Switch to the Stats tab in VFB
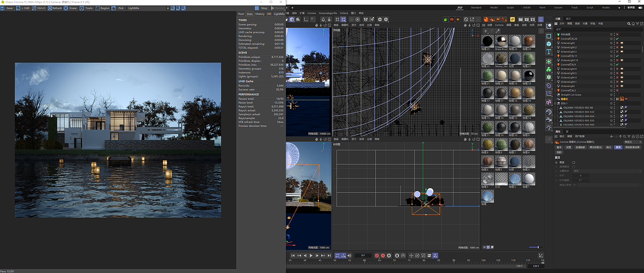The image size is (644, 273). [x=250, y=14]
